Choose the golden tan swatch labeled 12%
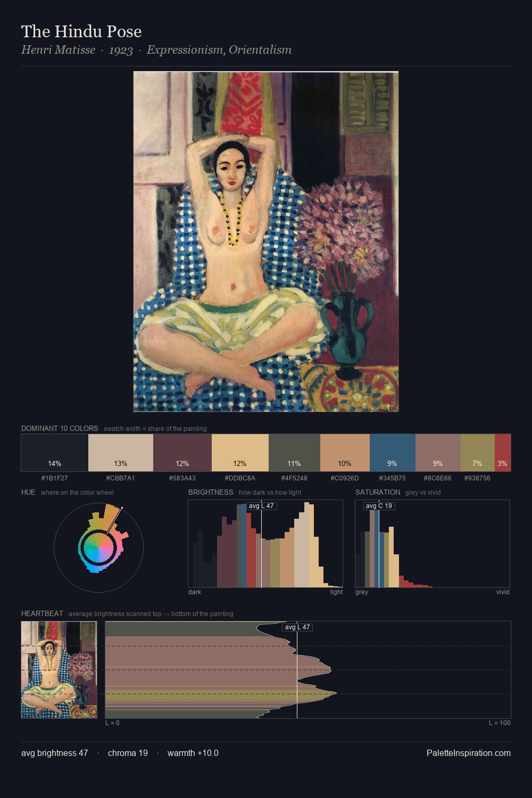Screen dimensions: 532x798 click(240, 453)
